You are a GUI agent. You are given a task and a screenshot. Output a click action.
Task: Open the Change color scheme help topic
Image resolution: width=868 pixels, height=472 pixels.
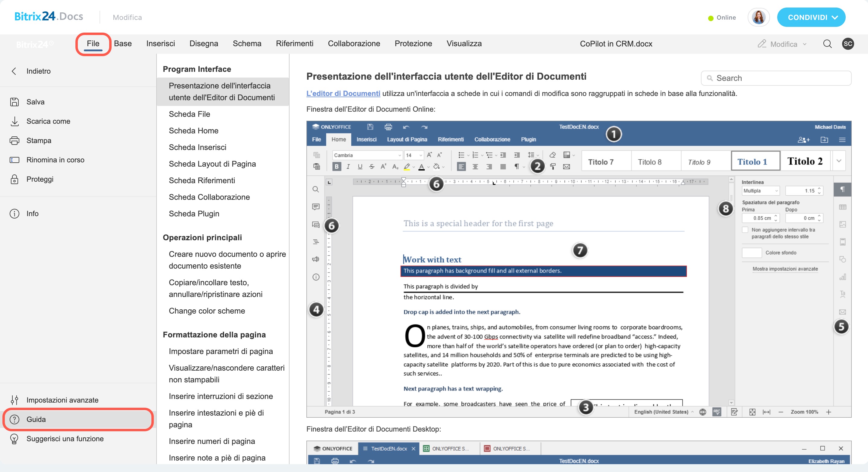pyautogui.click(x=207, y=311)
